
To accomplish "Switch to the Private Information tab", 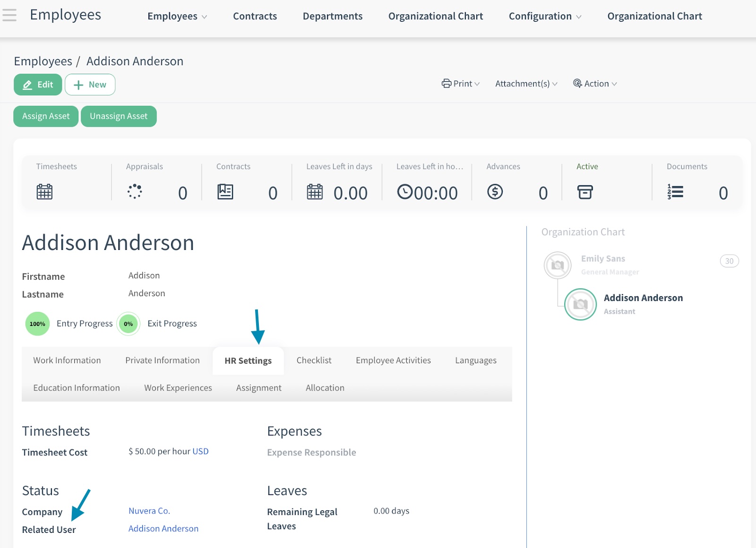I will [x=162, y=360].
